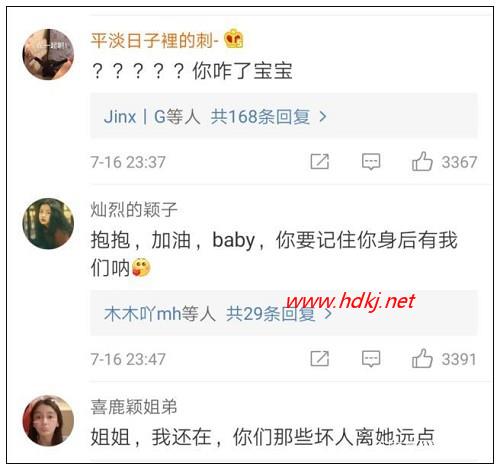Open the avatar of 平淡日子裡的刺-
This screenshot has height=470, width=500.
[48, 54]
